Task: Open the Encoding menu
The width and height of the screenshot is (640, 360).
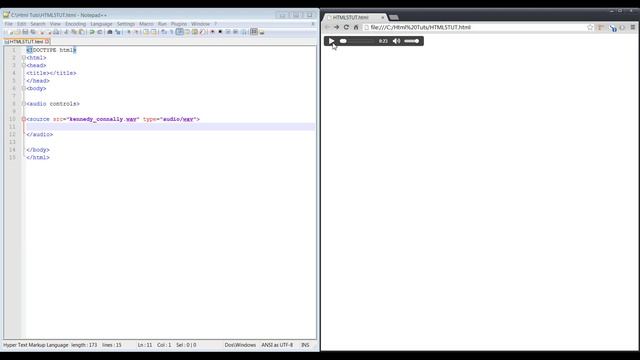Action: tap(76, 24)
